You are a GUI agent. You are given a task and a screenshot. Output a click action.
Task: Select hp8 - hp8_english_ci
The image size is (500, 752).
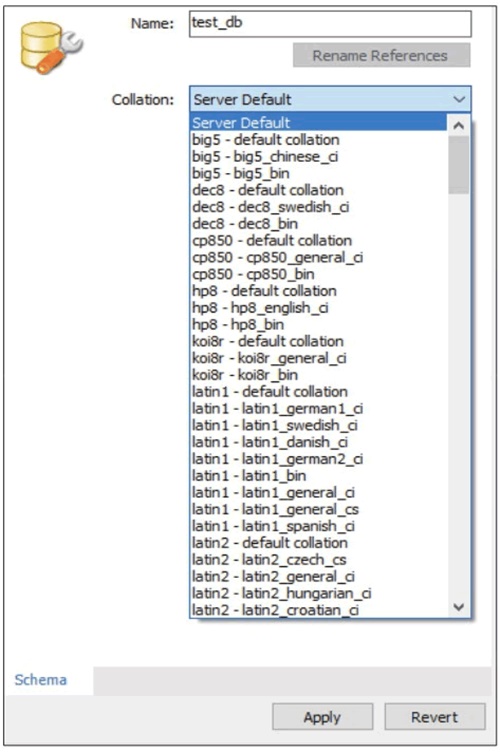(318, 307)
